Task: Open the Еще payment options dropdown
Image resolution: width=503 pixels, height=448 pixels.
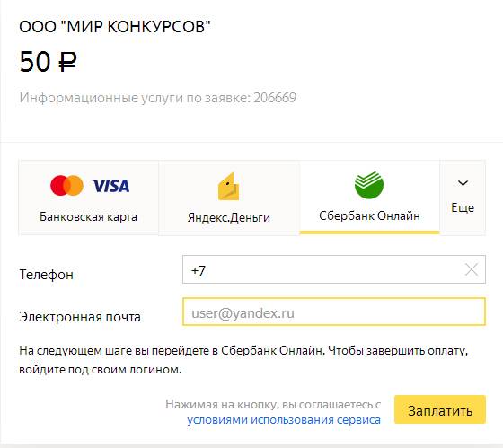Action: 463,198
